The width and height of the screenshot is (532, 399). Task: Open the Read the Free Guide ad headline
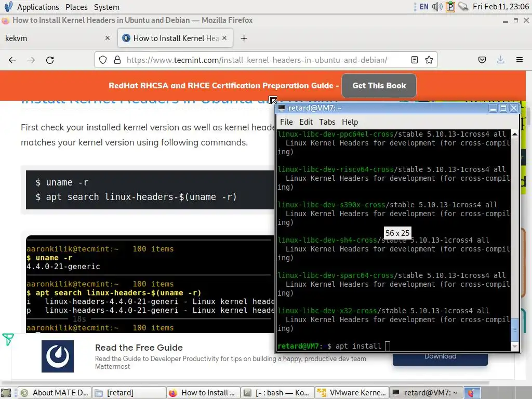(139, 348)
